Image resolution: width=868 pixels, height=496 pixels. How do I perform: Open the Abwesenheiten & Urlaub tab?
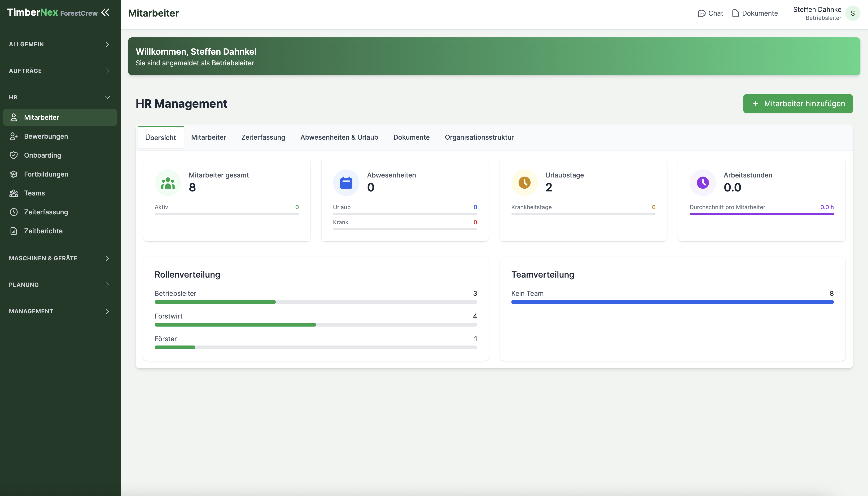339,137
